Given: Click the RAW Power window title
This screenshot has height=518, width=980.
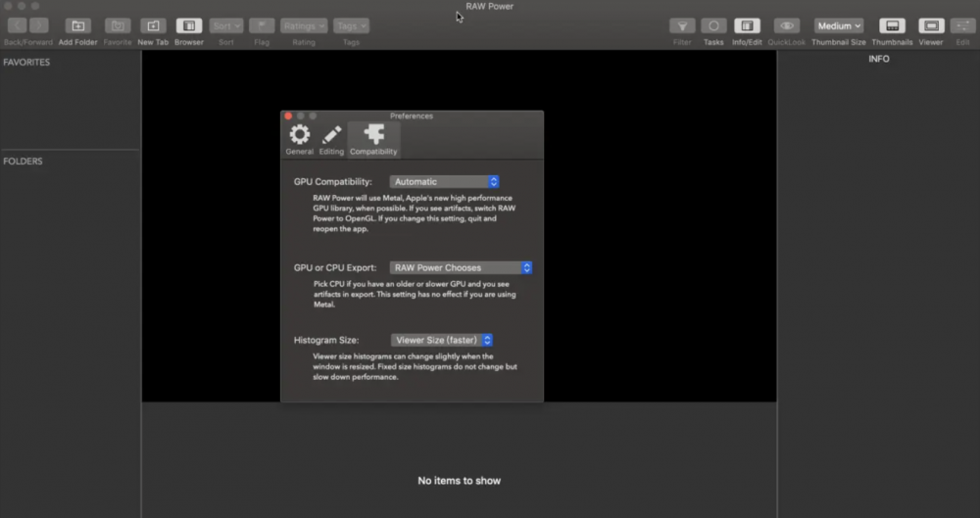Looking at the screenshot, I should pos(489,6).
